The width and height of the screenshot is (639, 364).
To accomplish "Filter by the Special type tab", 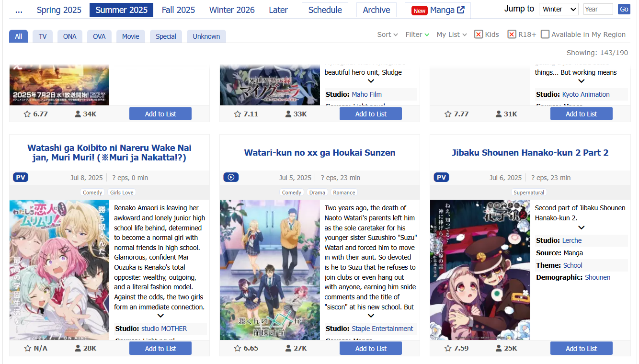I will pyautogui.click(x=166, y=36).
